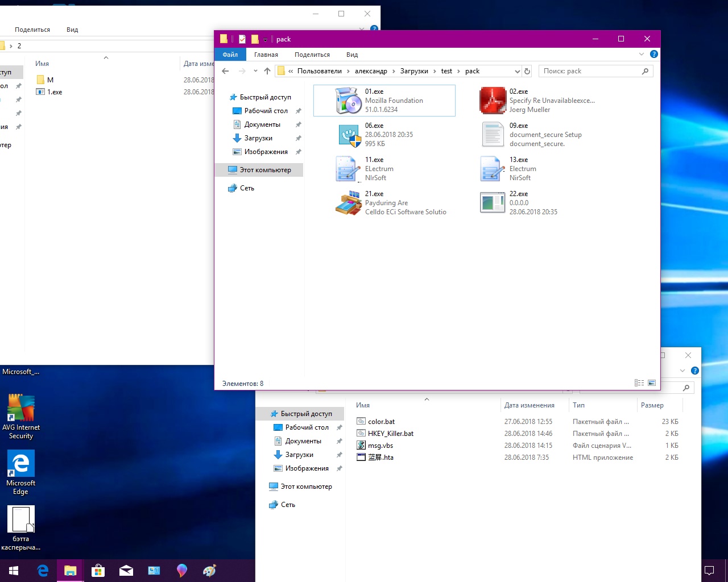Switch to details view in status bar
The height and width of the screenshot is (582, 728).
click(639, 383)
